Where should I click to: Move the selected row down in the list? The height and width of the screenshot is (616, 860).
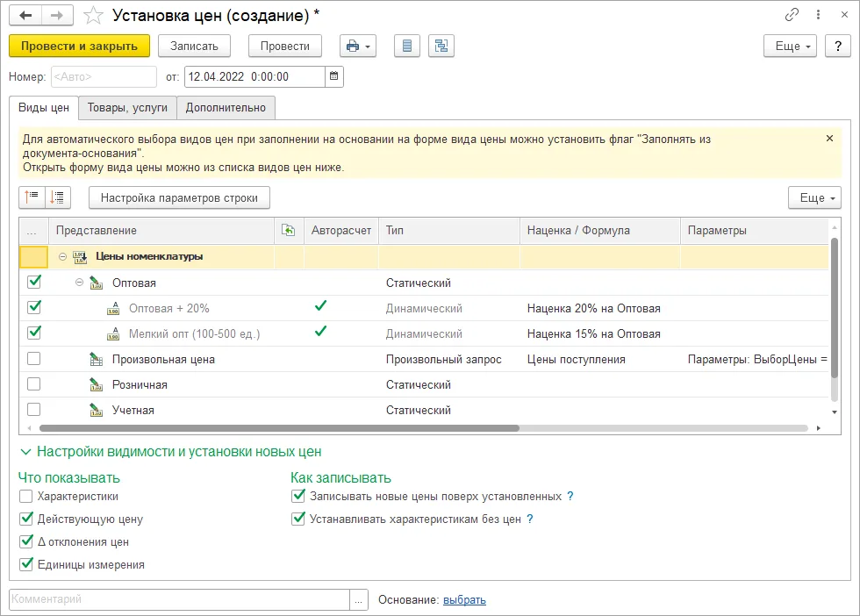pyautogui.click(x=58, y=197)
